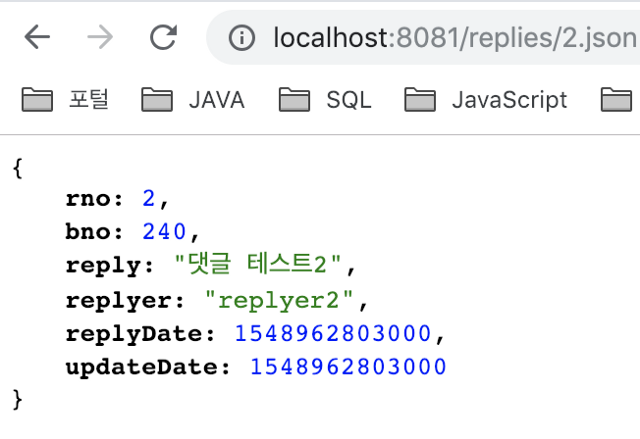Select the string value "replyer2"
This screenshot has height=439, width=640.
coord(279,300)
